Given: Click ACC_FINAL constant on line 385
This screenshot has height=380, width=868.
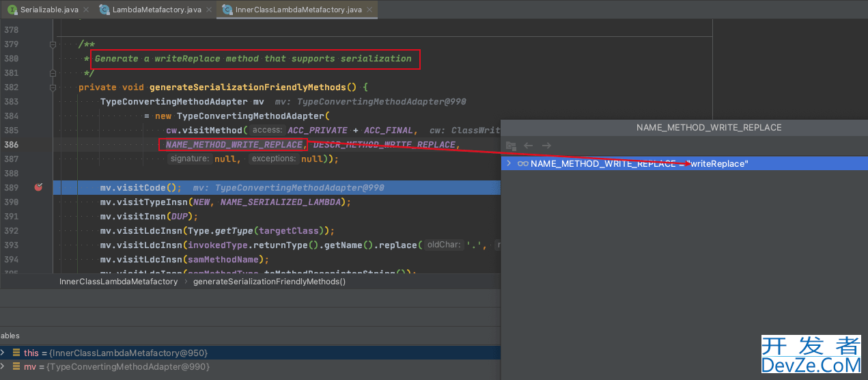Looking at the screenshot, I should [x=389, y=131].
